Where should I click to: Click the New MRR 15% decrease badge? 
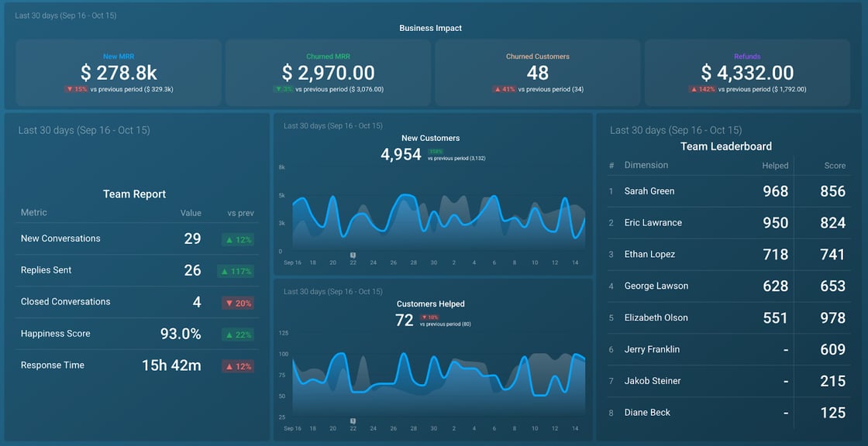pyautogui.click(x=76, y=89)
